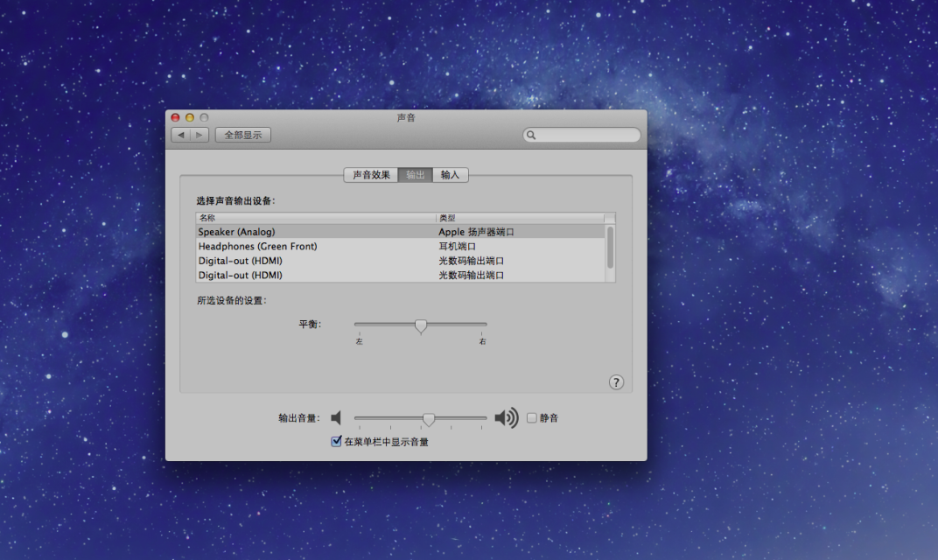Uncheck 在菜单栏中显示音量 option
Image resolution: width=938 pixels, height=560 pixels.
(336, 442)
